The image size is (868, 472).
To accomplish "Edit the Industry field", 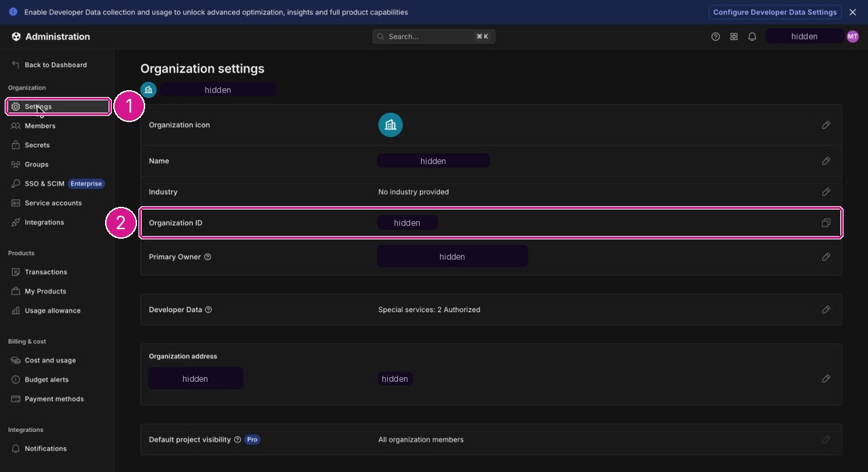I will (x=826, y=192).
